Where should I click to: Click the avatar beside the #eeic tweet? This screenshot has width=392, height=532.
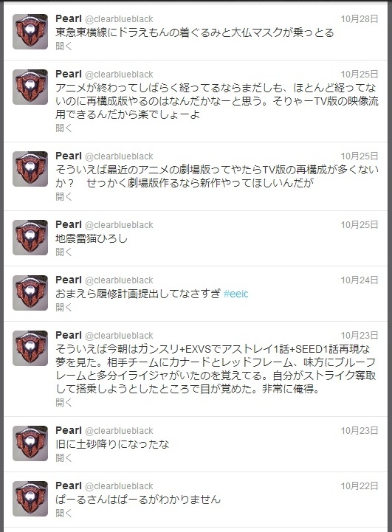coord(30,293)
